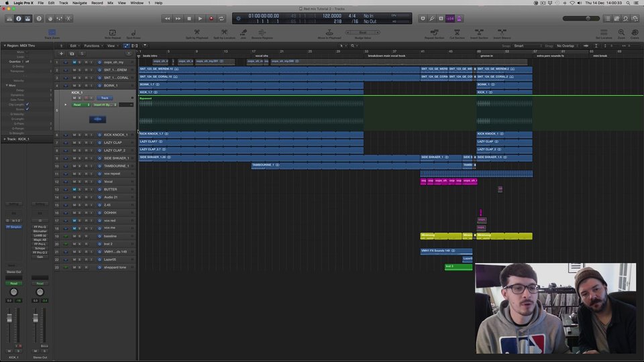The image size is (644, 362).
Task: Open the Toolbar view icon
Action: 28,19
